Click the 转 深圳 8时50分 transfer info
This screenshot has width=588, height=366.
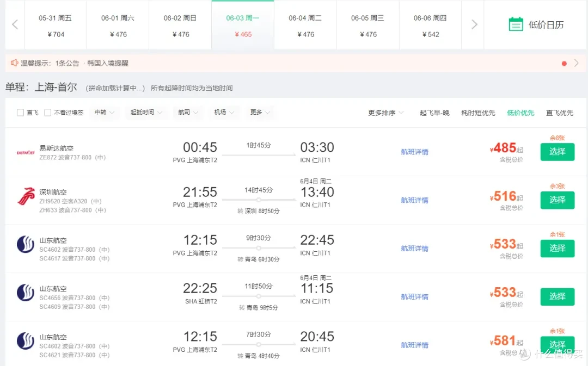[x=259, y=211]
